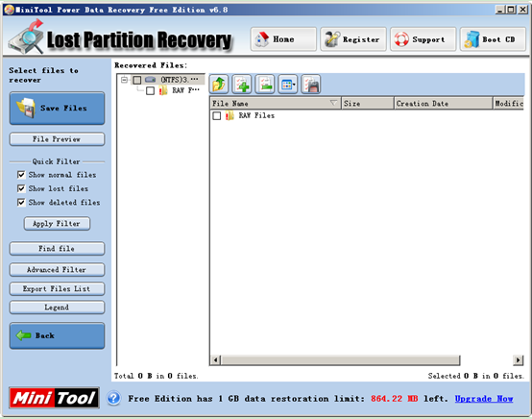Open the Register dialog with keys icon
This screenshot has height=419, width=532.
coord(353,39)
